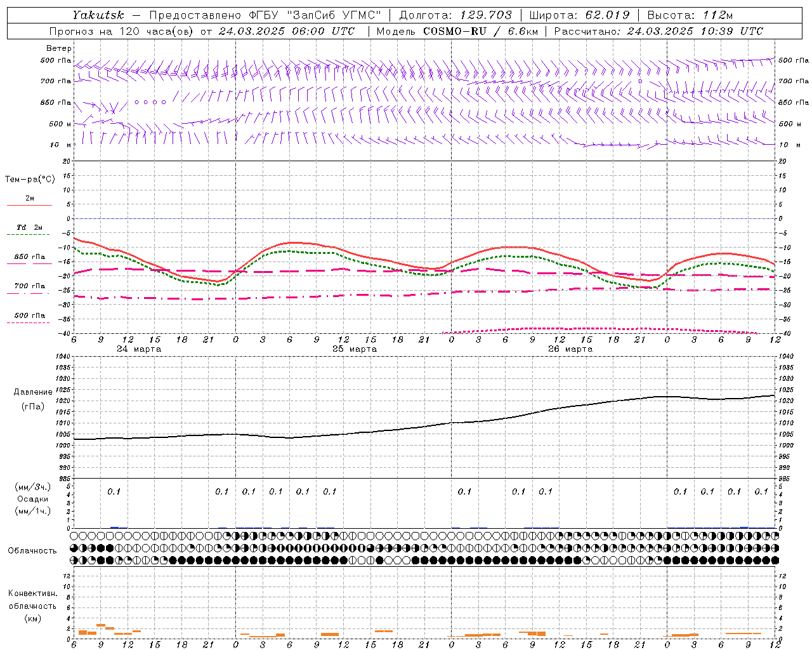
Task: Click the '25 марта' date label
Action: click(x=355, y=349)
